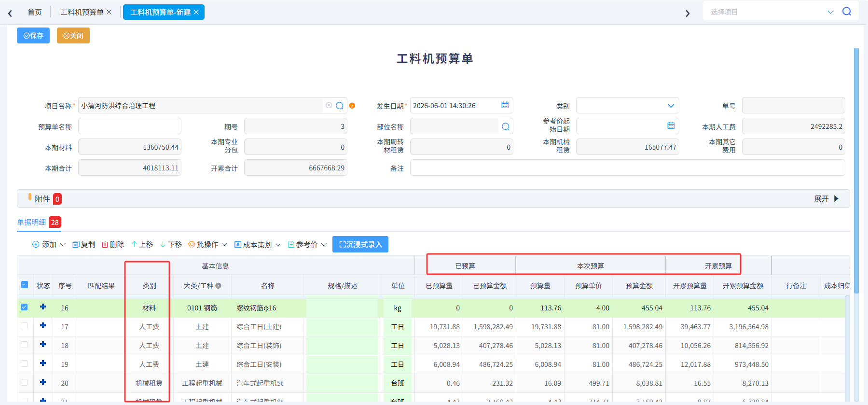Open lookup for 部位名称 field
Image resolution: width=868 pixels, height=405 pixels.
pyautogui.click(x=506, y=126)
